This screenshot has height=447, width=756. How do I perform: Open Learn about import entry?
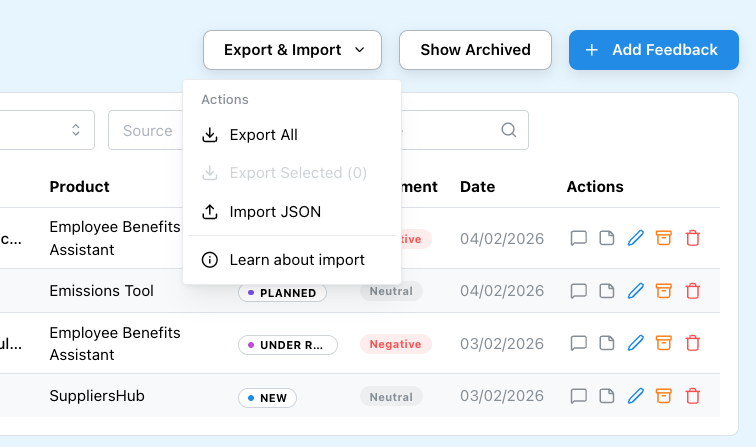pyautogui.click(x=296, y=260)
